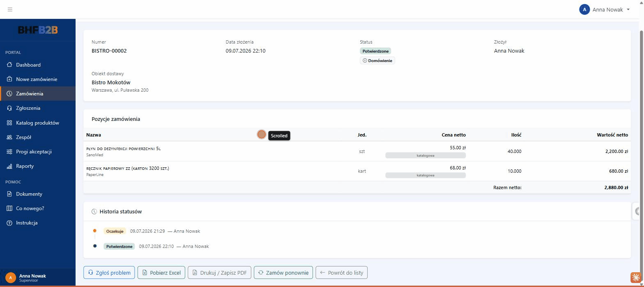Click the Dashboard home icon

[9, 65]
